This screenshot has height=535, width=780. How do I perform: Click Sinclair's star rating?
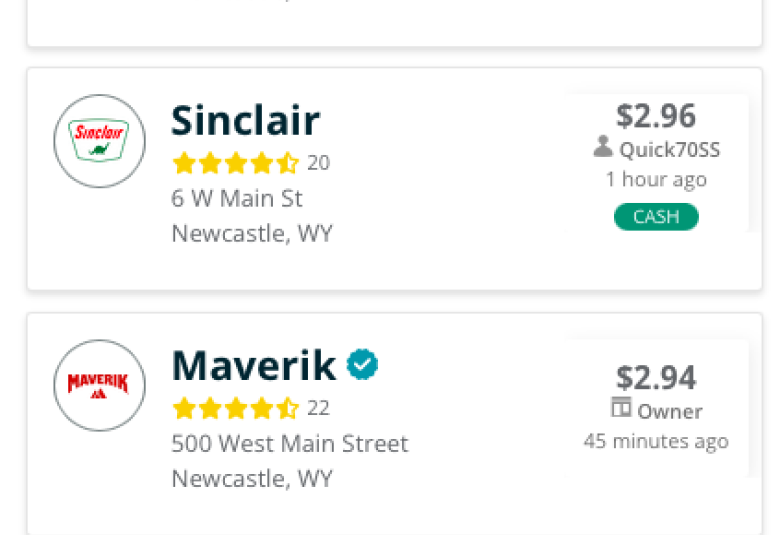236,163
